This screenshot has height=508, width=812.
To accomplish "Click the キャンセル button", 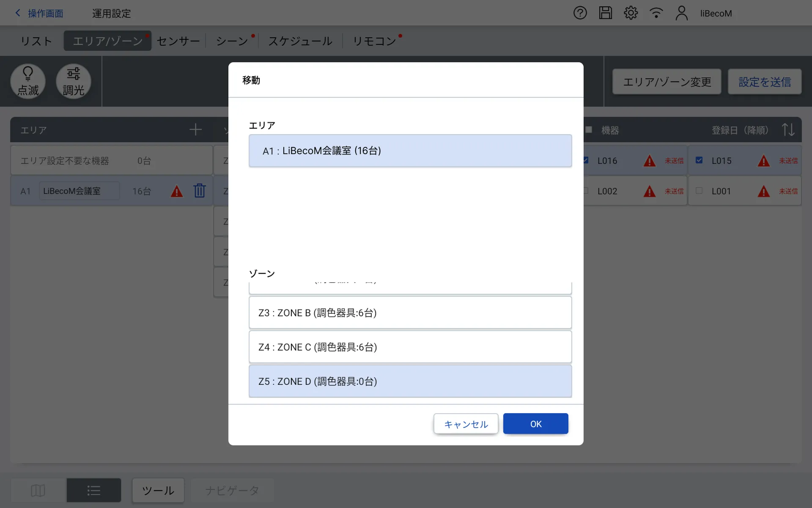I will [x=466, y=424].
